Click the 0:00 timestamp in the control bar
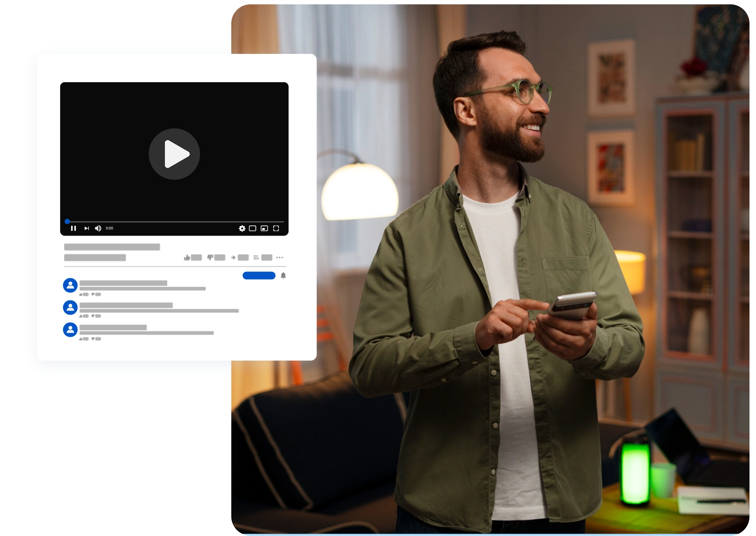 pos(109,228)
